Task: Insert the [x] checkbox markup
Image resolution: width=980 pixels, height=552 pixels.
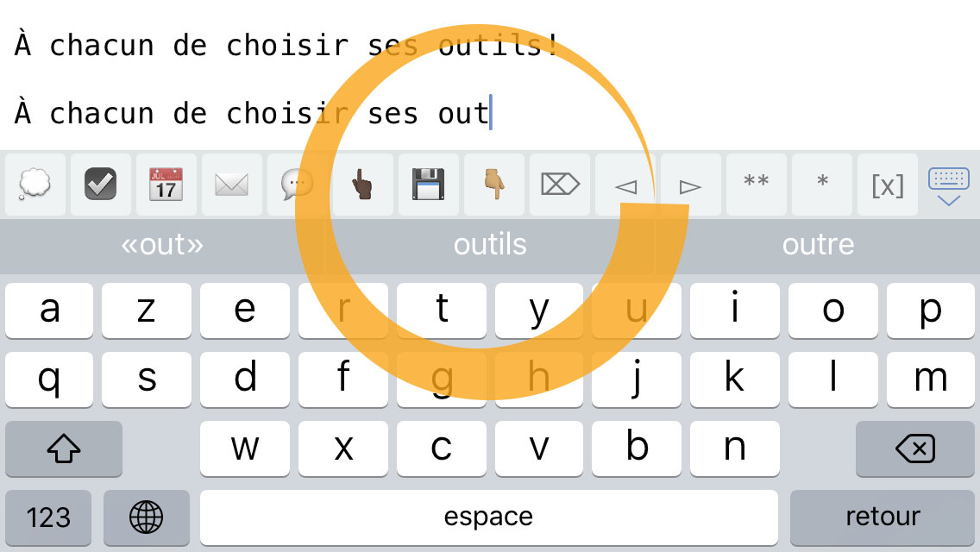Action: (888, 185)
